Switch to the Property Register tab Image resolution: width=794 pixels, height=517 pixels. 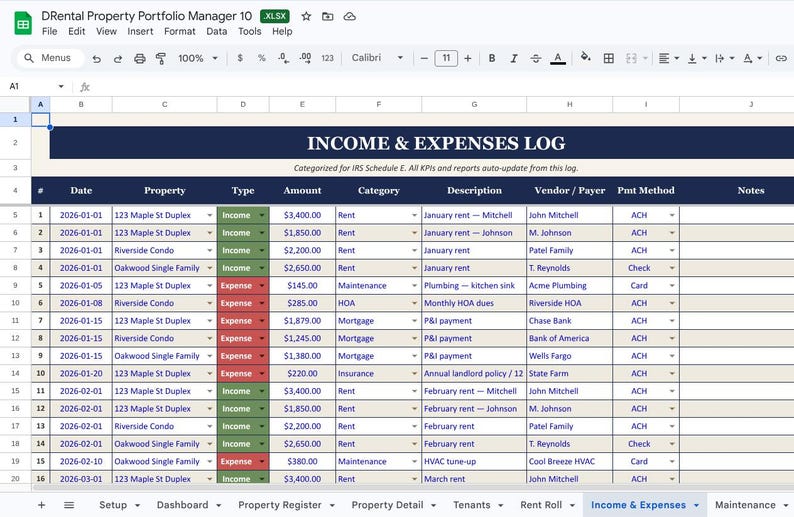click(x=280, y=505)
